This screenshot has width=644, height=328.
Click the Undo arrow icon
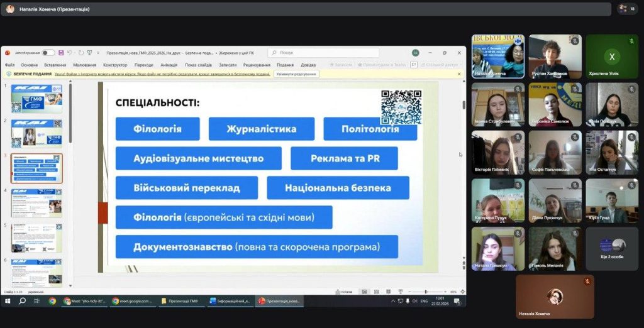(69, 53)
